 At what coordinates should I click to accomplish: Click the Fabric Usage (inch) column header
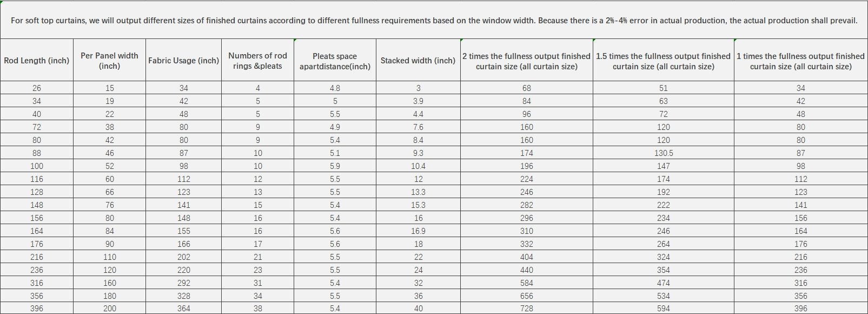pyautogui.click(x=183, y=60)
